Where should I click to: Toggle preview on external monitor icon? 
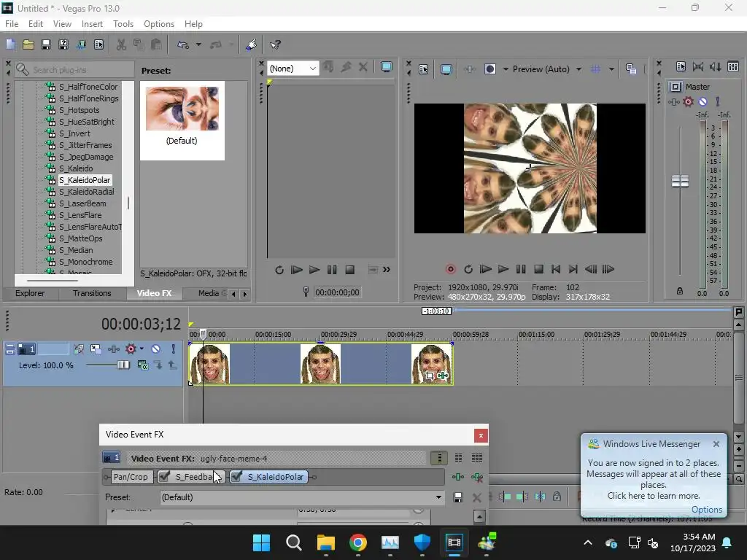[x=446, y=69]
